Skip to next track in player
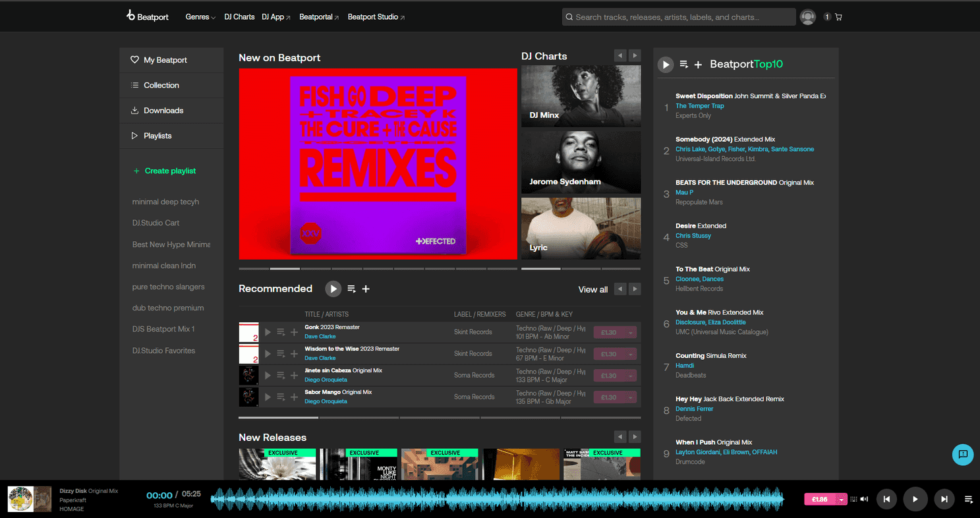 click(x=944, y=499)
